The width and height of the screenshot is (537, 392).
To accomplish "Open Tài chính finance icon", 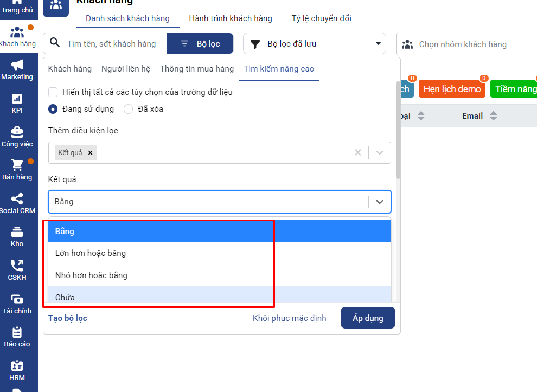I will [x=17, y=299].
